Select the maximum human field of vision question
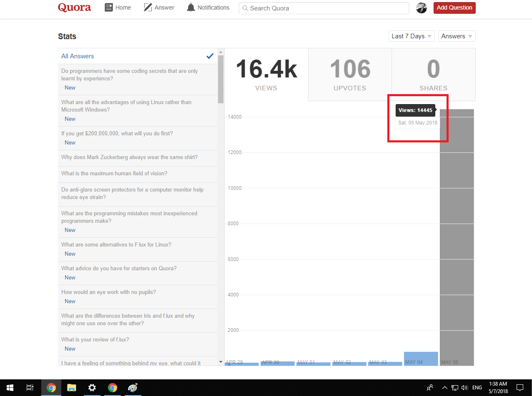532x396 pixels. tap(114, 174)
